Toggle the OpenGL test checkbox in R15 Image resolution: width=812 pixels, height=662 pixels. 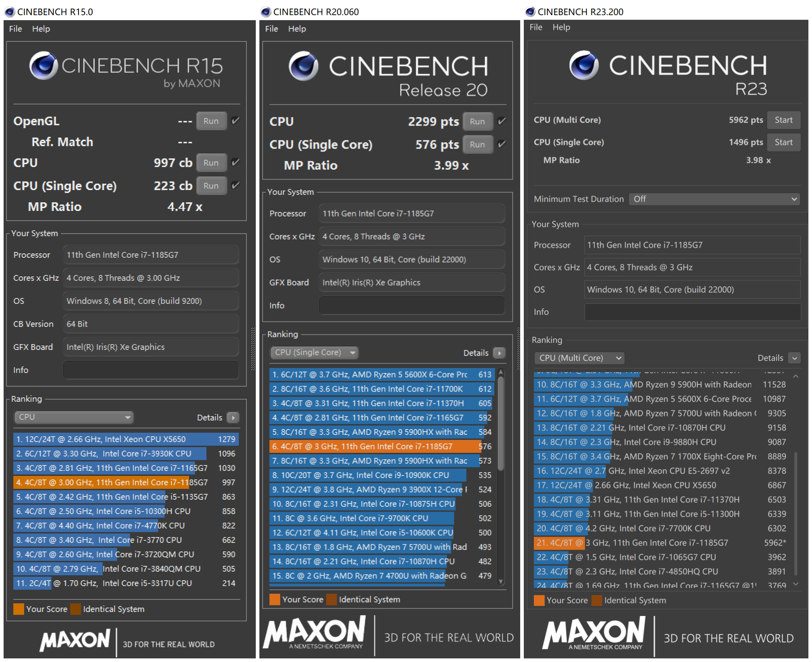tap(236, 121)
